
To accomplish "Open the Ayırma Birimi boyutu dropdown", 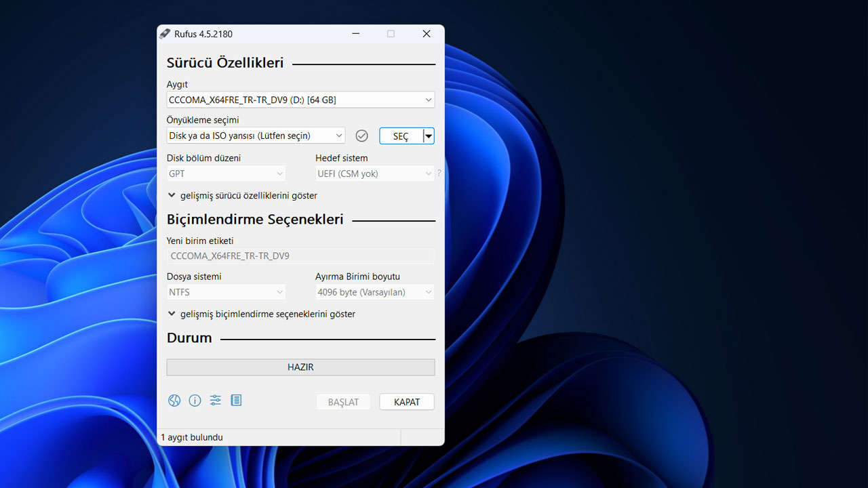I will [x=374, y=292].
